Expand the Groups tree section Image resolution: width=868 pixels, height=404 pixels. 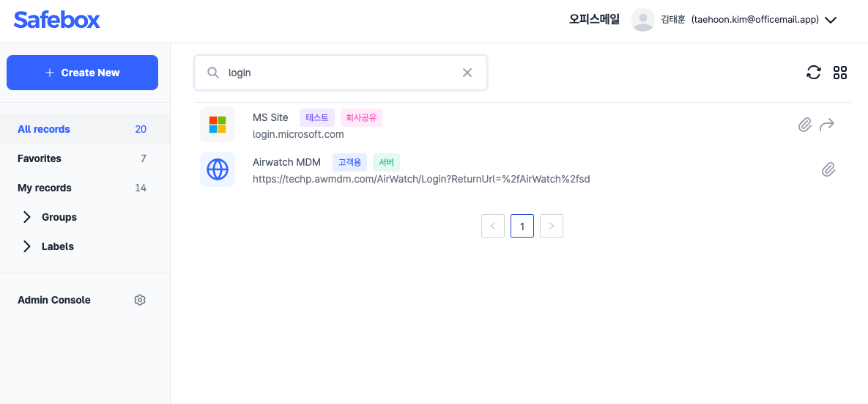click(x=27, y=217)
